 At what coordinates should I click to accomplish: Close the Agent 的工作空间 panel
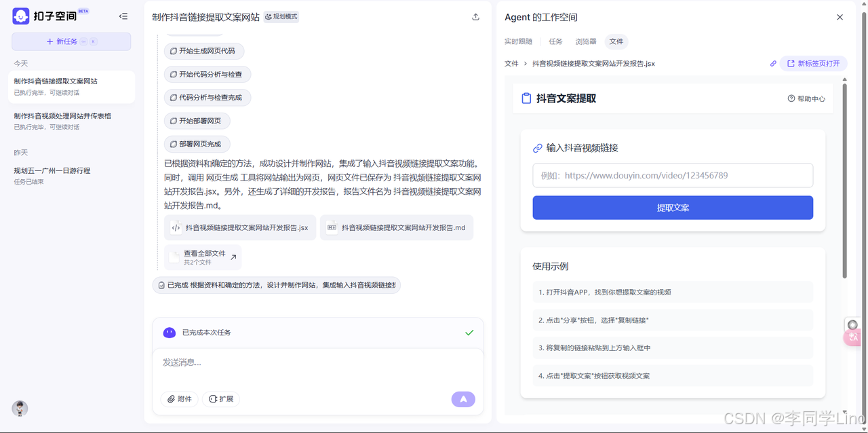840,17
